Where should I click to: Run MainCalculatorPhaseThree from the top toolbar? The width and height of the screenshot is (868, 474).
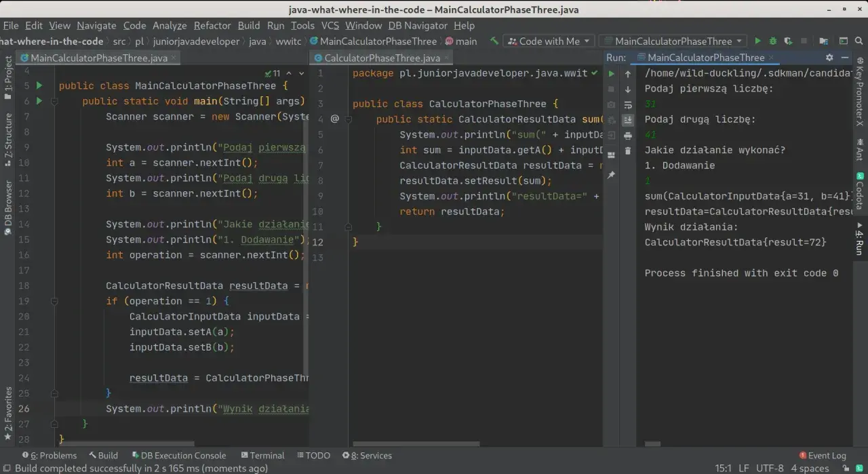click(x=757, y=41)
